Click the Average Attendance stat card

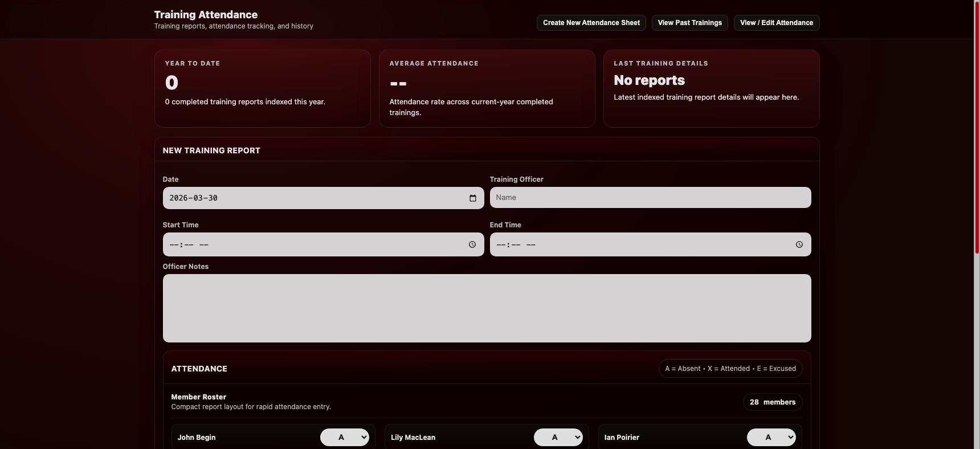click(x=487, y=88)
